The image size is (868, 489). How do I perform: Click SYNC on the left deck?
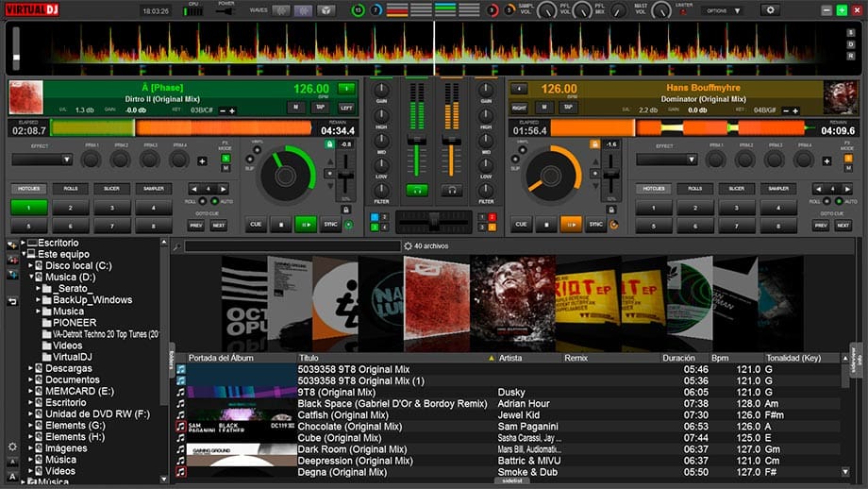330,225
